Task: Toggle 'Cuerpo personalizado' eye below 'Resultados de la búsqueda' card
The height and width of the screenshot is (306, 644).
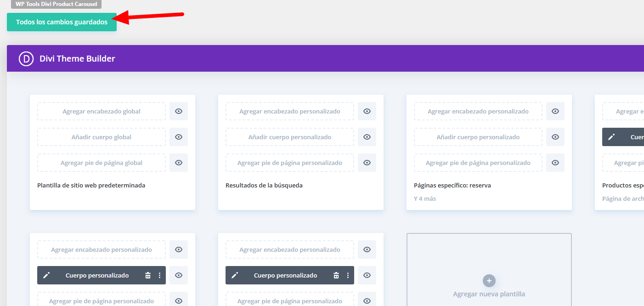Action: click(367, 275)
